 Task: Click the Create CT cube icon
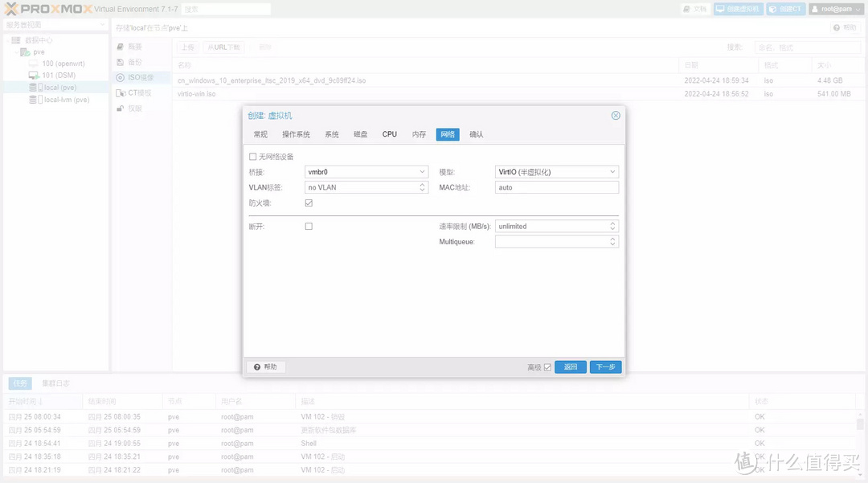pos(773,9)
